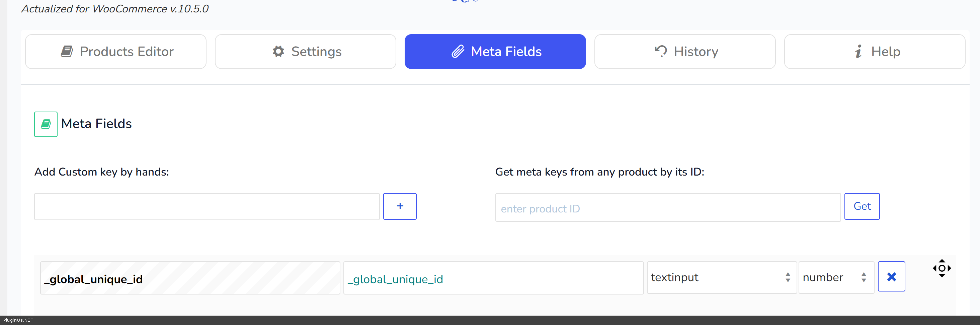Viewport: 980px width, 325px height.
Task: Click the enter product ID field
Action: [x=667, y=208]
